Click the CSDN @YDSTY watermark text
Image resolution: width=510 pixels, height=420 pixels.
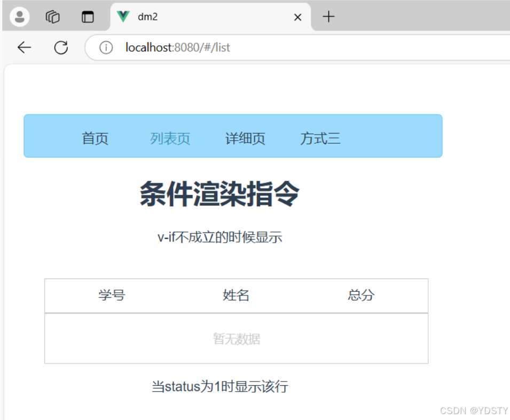click(472, 410)
